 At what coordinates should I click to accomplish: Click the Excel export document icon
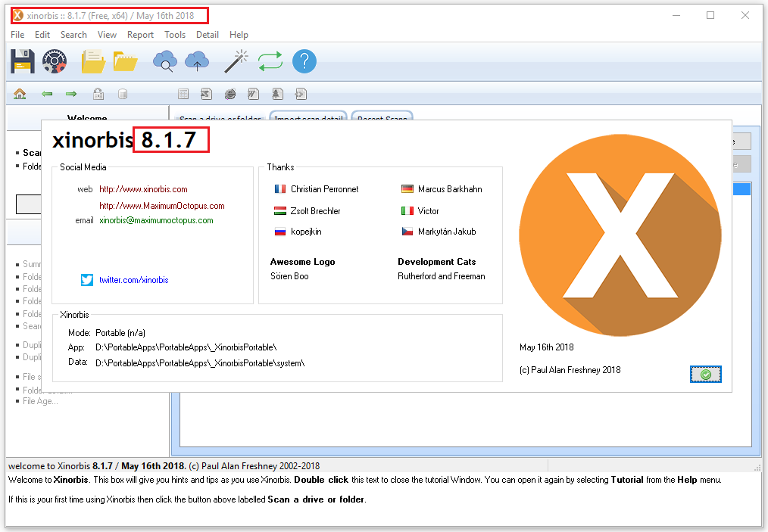coord(207,94)
